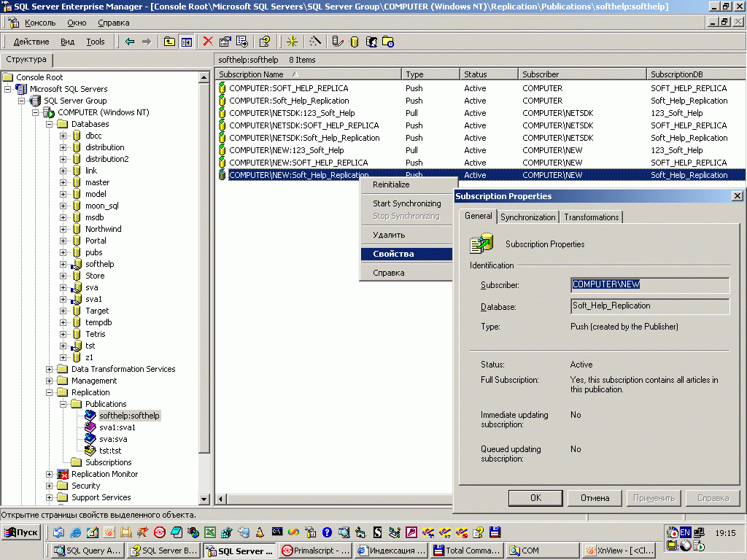The image size is (747, 560).
Task: Sort by Status column header
Action: pyautogui.click(x=489, y=74)
